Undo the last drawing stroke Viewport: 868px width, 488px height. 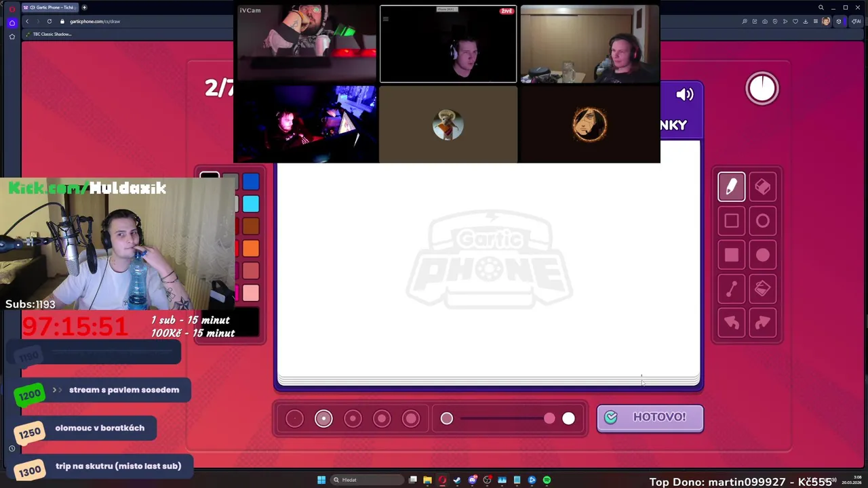pos(731,323)
